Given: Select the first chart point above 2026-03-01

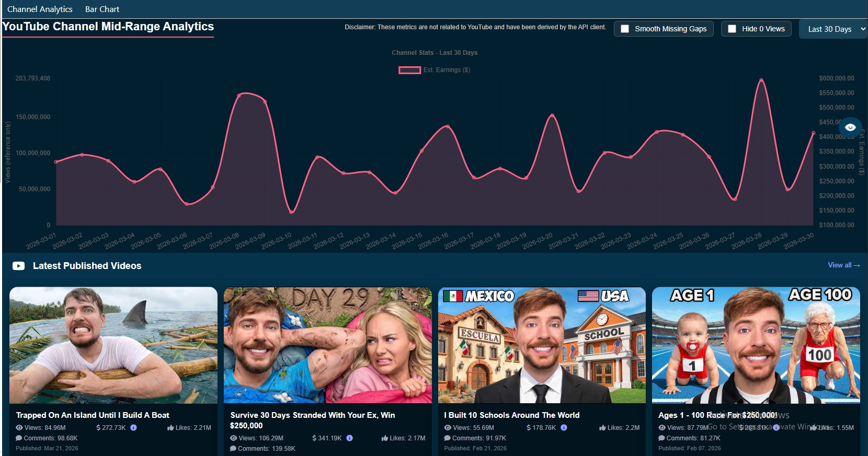Looking at the screenshot, I should tap(56, 162).
